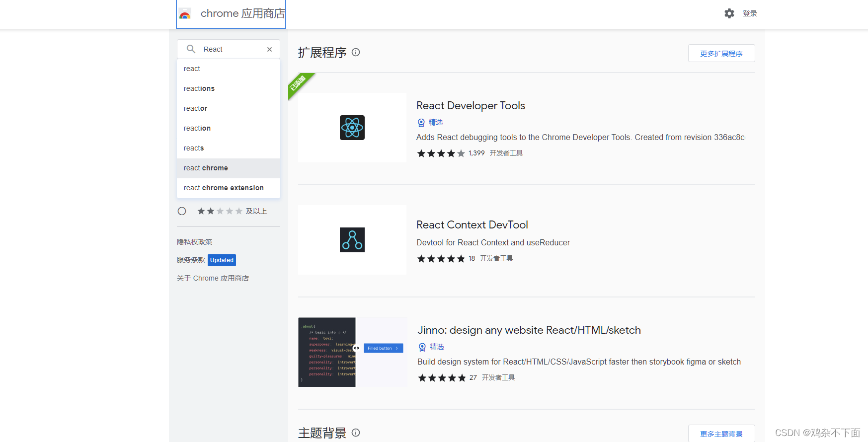Viewport: 868px width, 442px height.
Task: Open Jinno extension preview thumbnail
Action: (352, 352)
